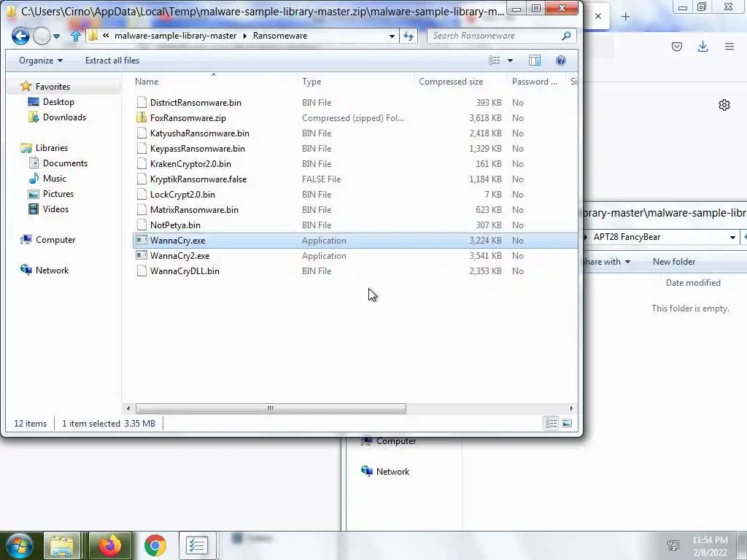Screen dimensions: 747x560
Task: Open Pictures library
Action: [58, 194]
